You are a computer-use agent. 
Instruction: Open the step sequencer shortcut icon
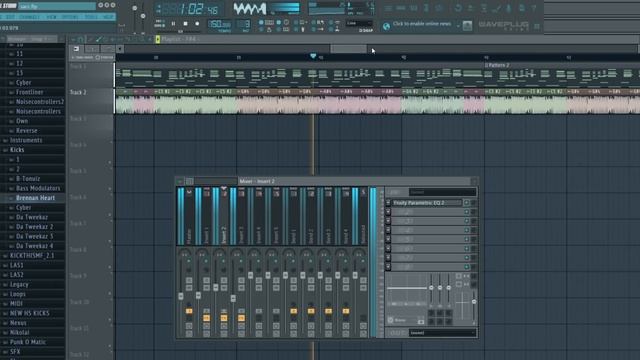tap(400, 8)
